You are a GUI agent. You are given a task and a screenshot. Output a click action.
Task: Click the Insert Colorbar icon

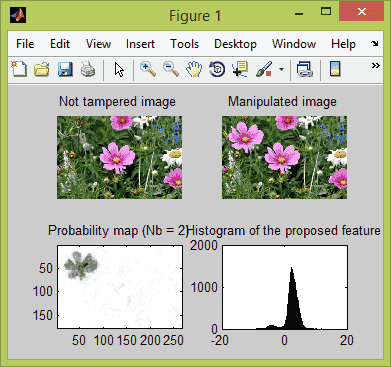pos(335,69)
